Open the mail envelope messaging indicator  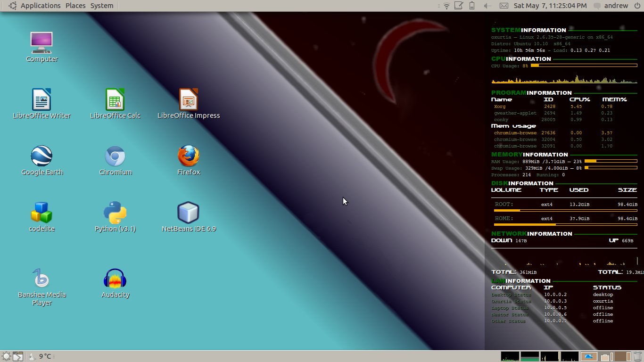click(504, 6)
